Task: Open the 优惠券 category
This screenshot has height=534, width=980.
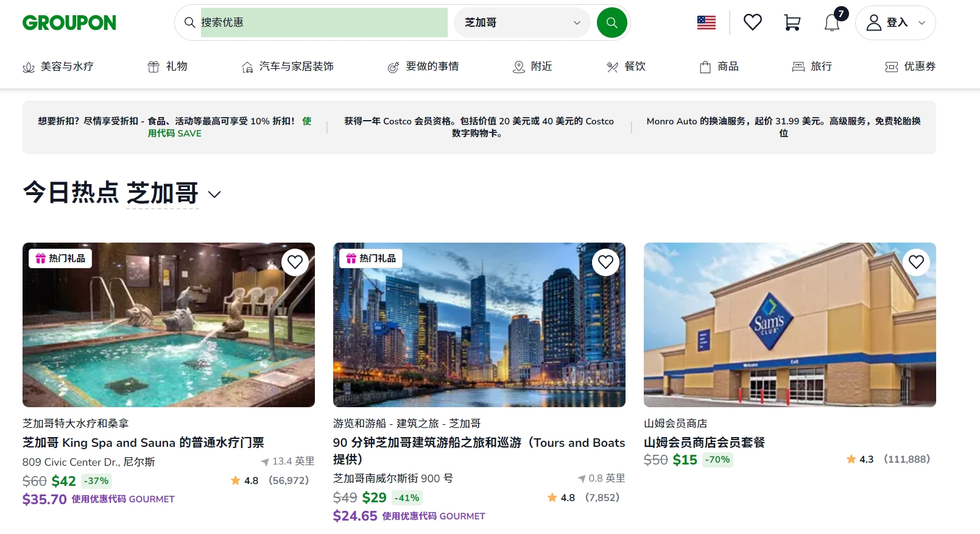Action: (911, 66)
